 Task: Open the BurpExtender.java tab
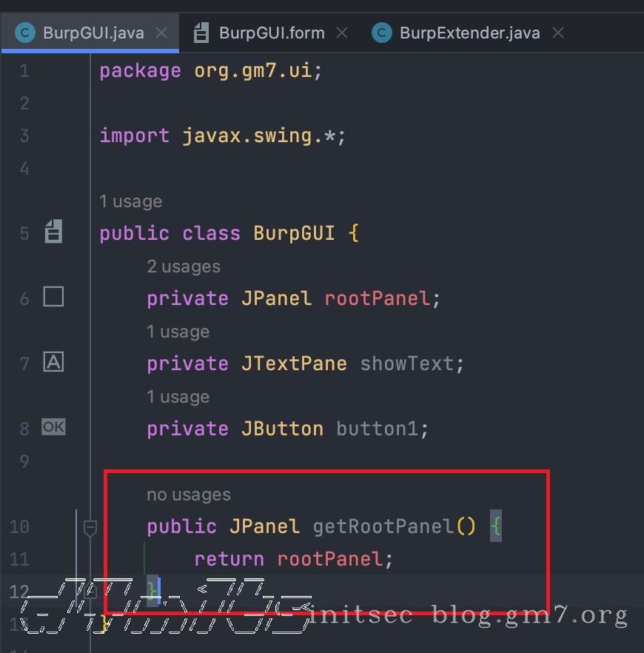click(469, 33)
